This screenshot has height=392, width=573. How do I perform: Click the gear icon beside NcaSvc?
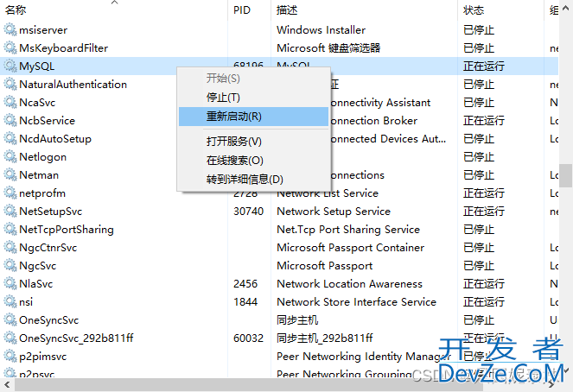tap(10, 102)
